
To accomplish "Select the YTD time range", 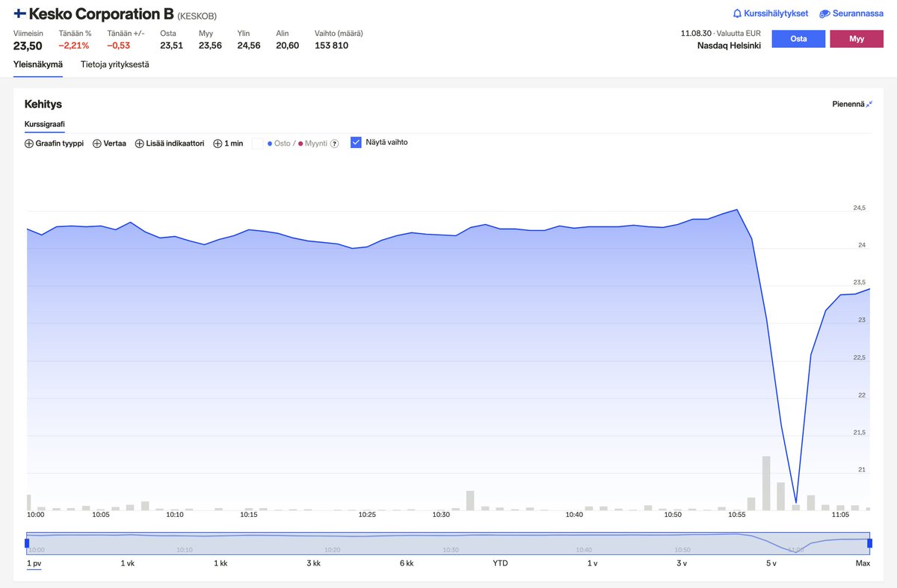I will tap(500, 563).
